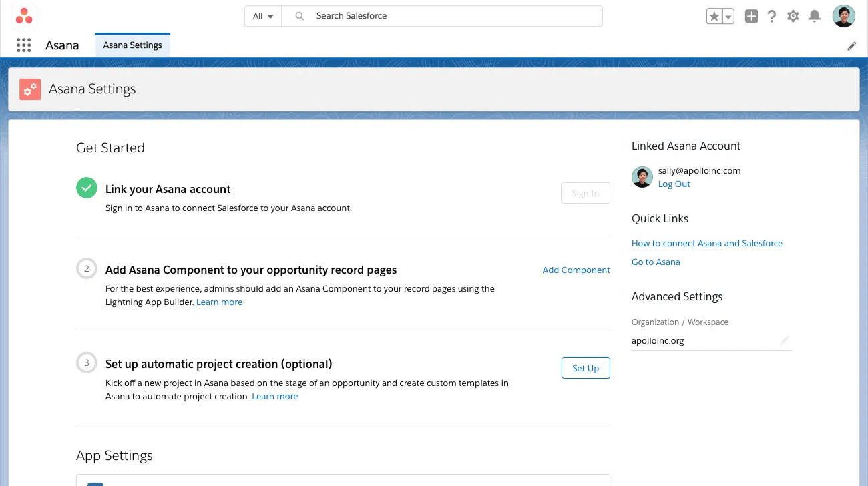Edit the Organization Workspace with the pencil icon
The width and height of the screenshot is (868, 486).
point(785,340)
